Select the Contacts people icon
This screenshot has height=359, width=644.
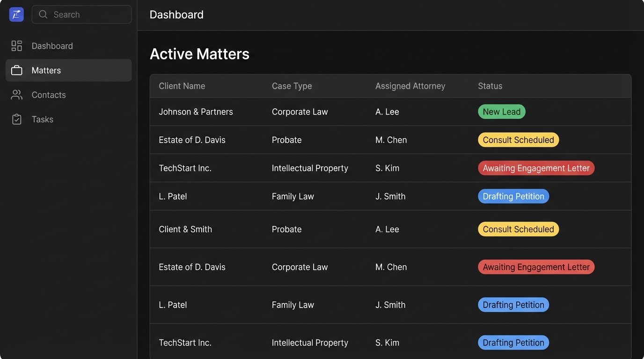16,94
